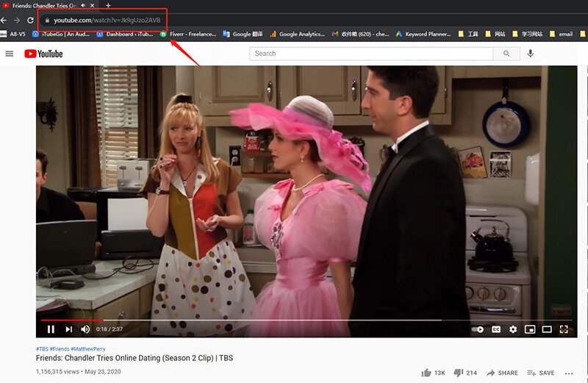Screen dimensions: 588x383
Task: Expand the 学习网站 bookmark folder
Action: [528, 34]
